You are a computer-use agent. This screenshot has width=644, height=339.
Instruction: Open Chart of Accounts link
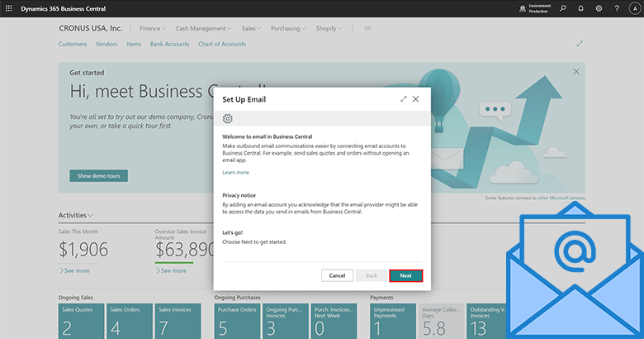coord(222,44)
